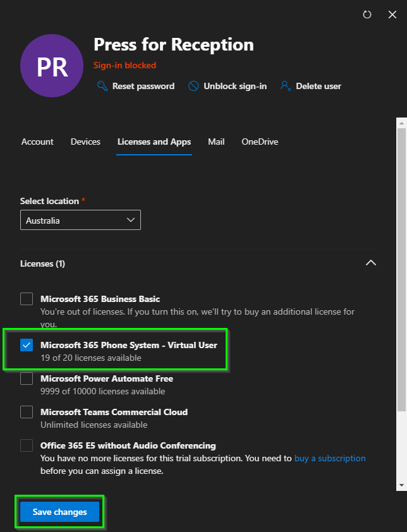Open the OneDrive tab
This screenshot has height=532, width=407.
point(260,142)
